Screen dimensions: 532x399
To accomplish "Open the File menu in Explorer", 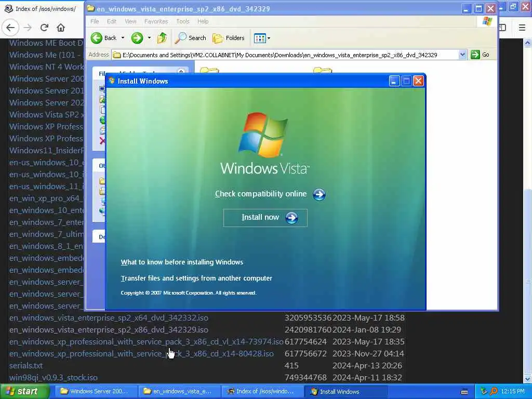I will 95,21.
